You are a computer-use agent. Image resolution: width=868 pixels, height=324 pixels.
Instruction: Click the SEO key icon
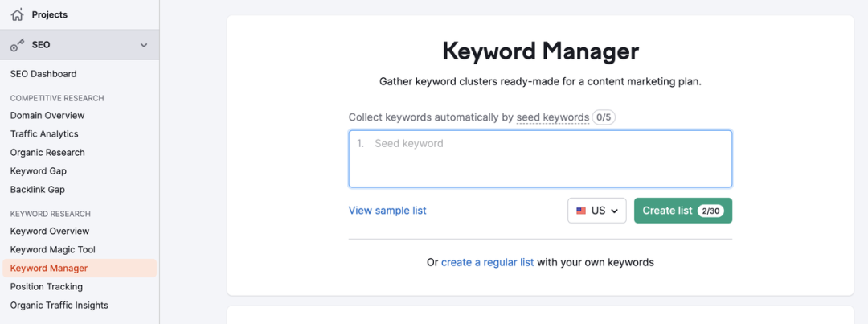click(x=17, y=45)
